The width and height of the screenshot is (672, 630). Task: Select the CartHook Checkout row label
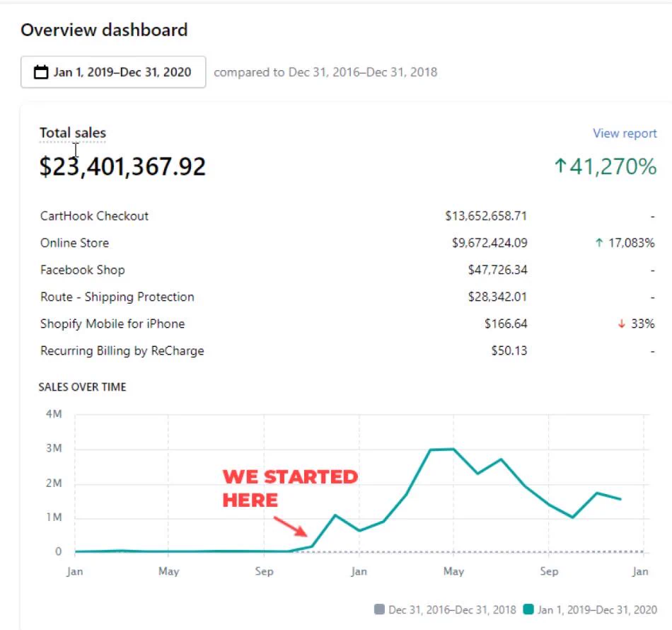coord(94,216)
